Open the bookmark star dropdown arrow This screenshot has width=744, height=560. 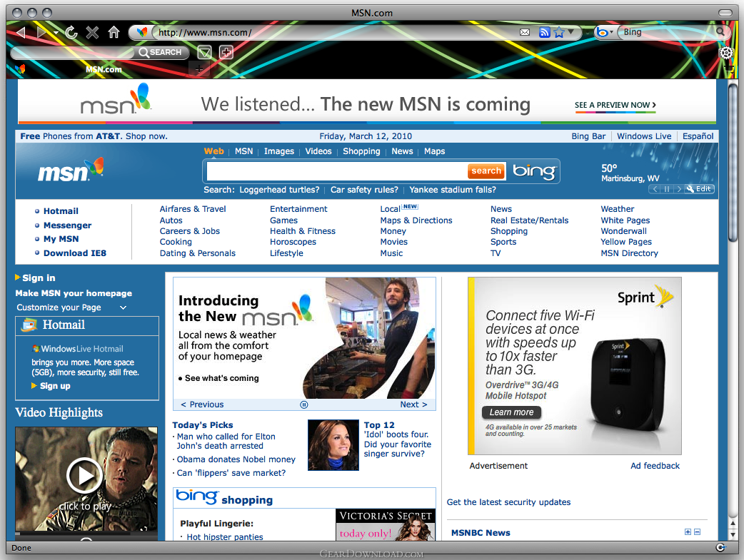click(x=570, y=32)
